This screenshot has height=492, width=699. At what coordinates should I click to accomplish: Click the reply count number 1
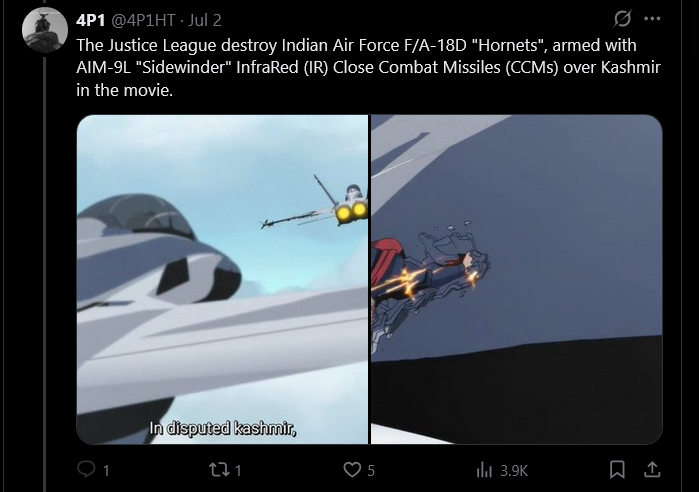(x=106, y=471)
